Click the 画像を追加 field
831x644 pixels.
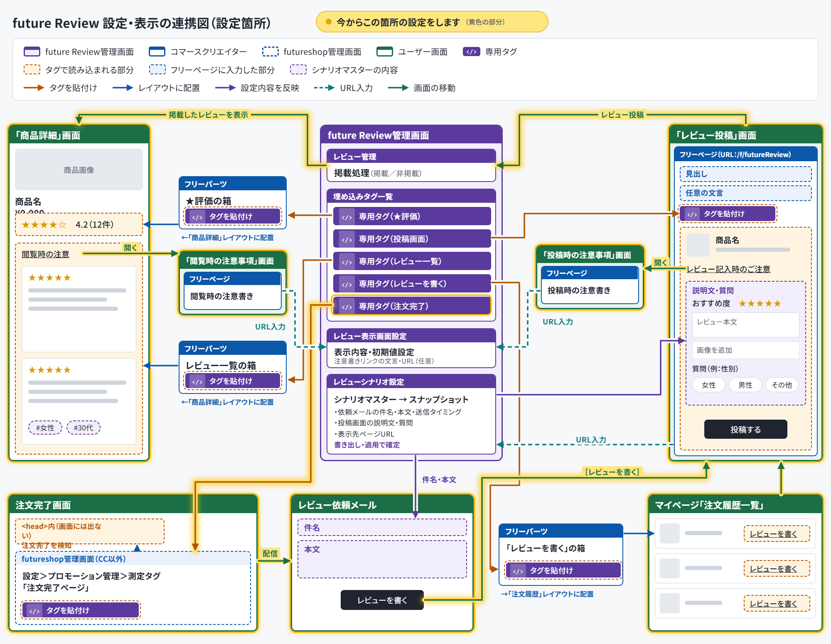tap(745, 350)
